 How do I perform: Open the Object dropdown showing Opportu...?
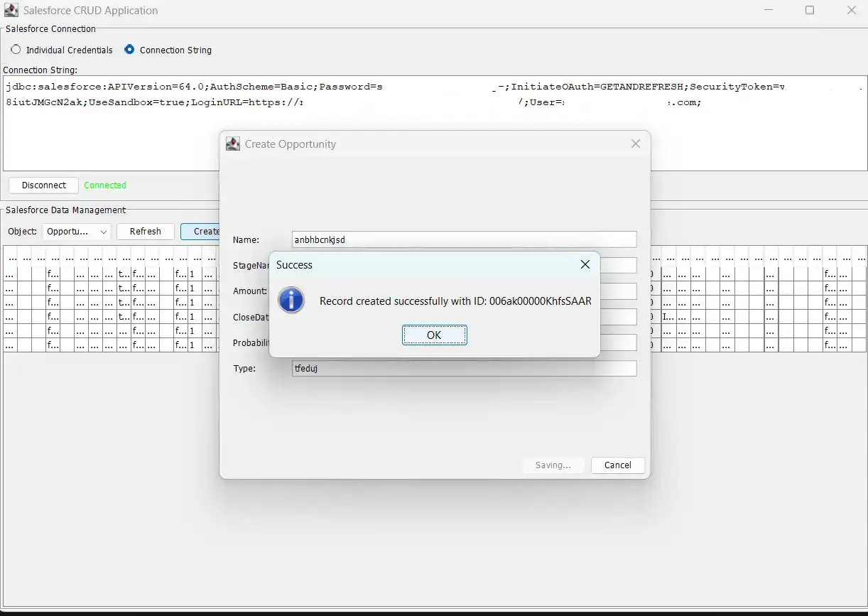click(x=77, y=232)
